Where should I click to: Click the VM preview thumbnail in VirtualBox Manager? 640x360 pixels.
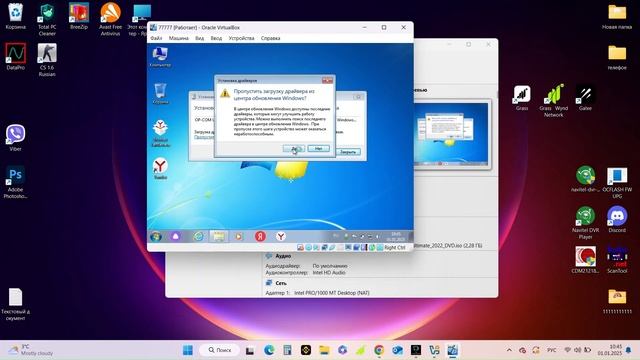[451, 135]
